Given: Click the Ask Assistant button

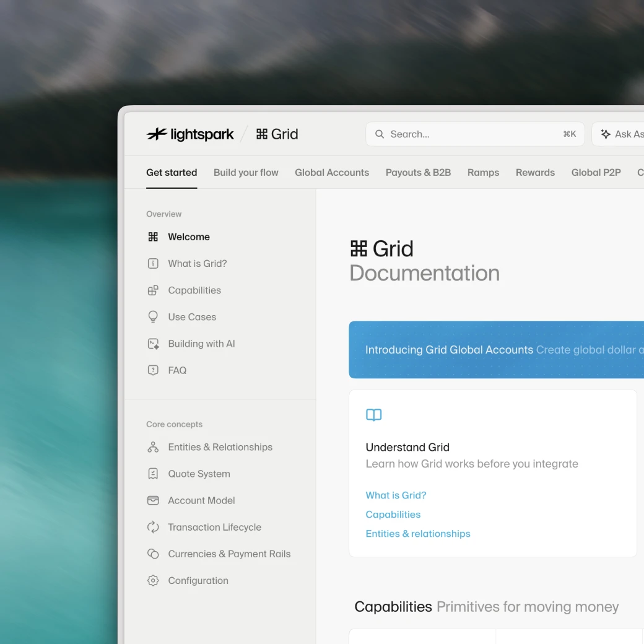Looking at the screenshot, I should pos(618,134).
